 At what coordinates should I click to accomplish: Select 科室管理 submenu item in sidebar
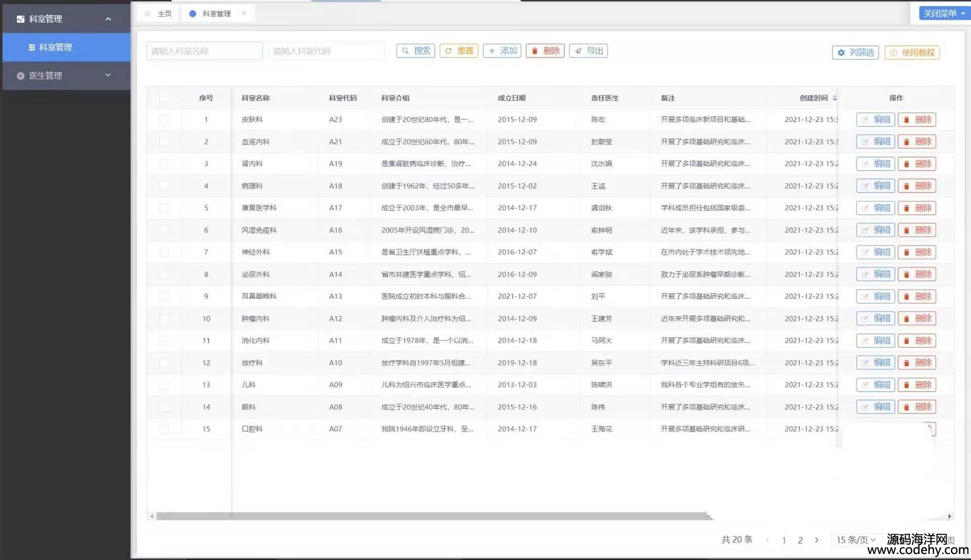[x=66, y=47]
